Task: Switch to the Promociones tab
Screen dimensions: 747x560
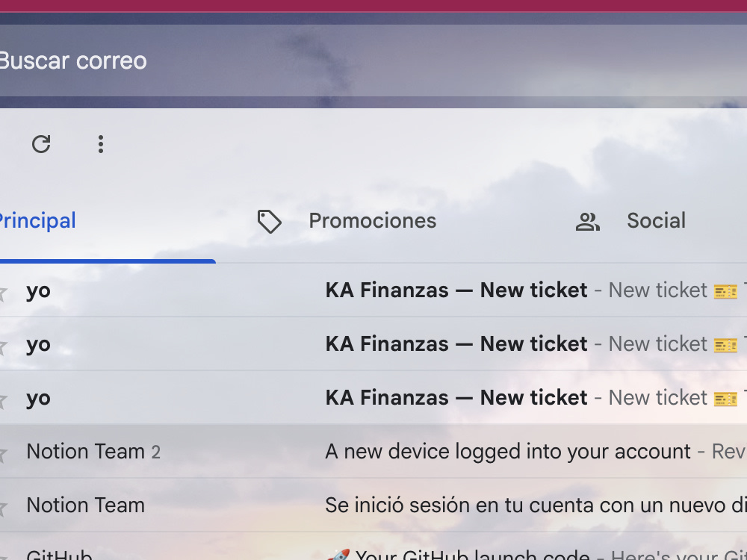Action: click(x=374, y=221)
